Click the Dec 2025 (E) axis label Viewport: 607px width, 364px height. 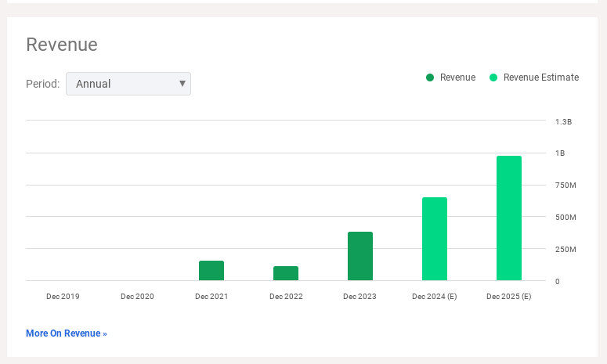(x=509, y=297)
